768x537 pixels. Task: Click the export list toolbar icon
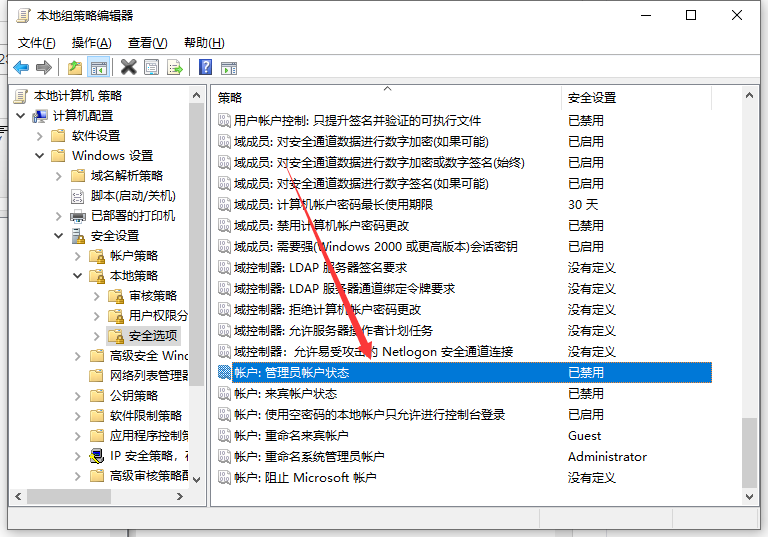pyautogui.click(x=175, y=67)
